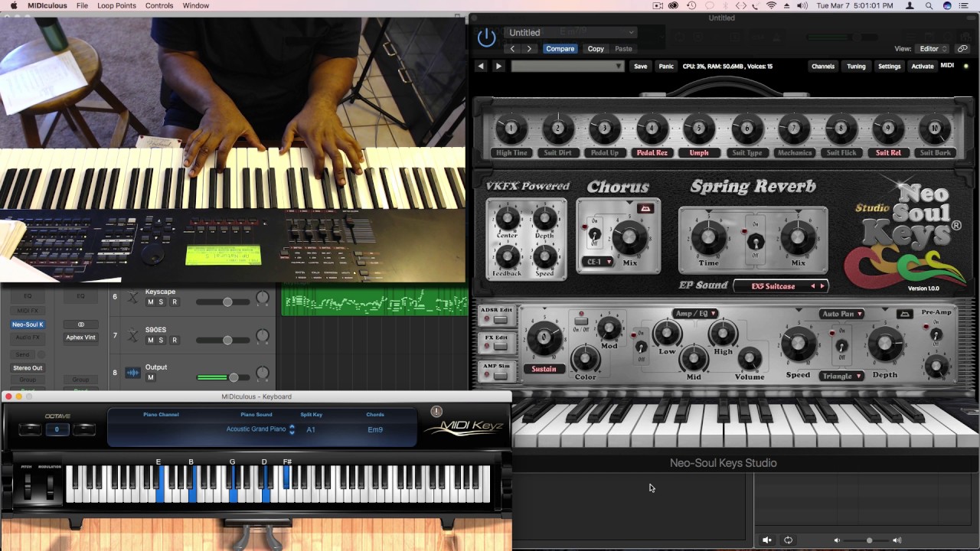Click the Keyscape track instrument icon
The height and width of the screenshot is (551, 980).
(x=132, y=297)
